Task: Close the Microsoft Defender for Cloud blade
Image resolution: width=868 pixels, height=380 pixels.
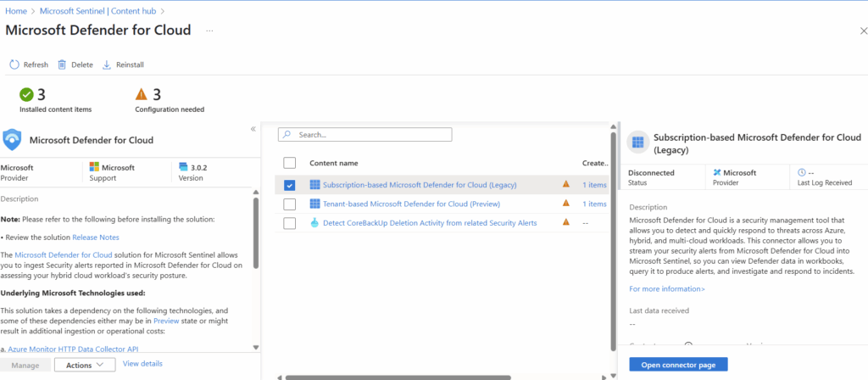Action: point(864,31)
